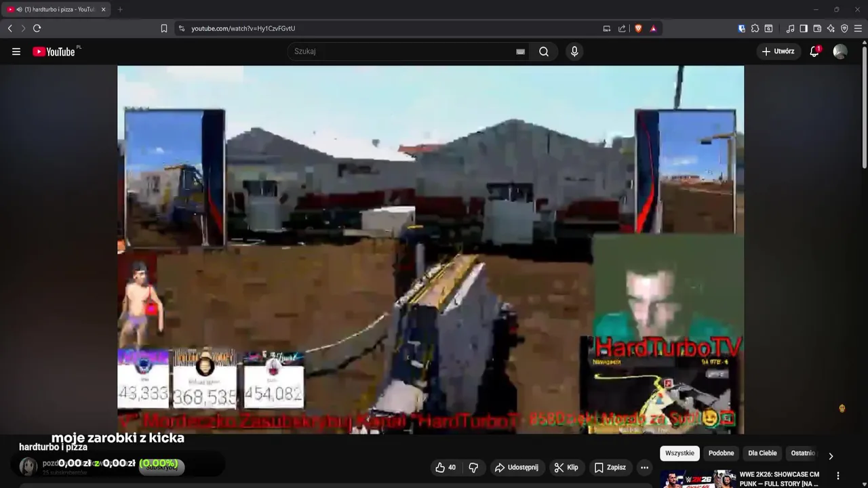The height and width of the screenshot is (488, 868).
Task: Dislike the video with thumbs down
Action: point(473,468)
